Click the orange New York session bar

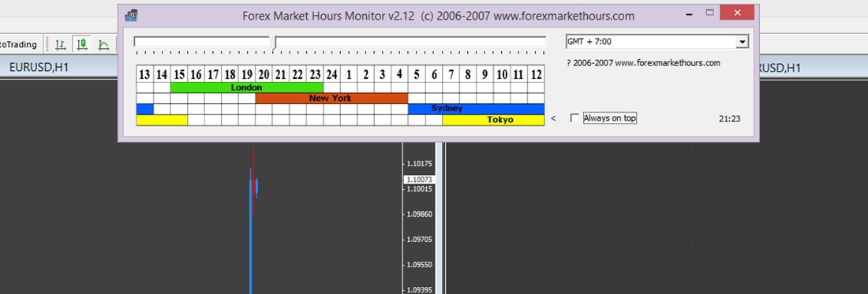[x=331, y=99]
